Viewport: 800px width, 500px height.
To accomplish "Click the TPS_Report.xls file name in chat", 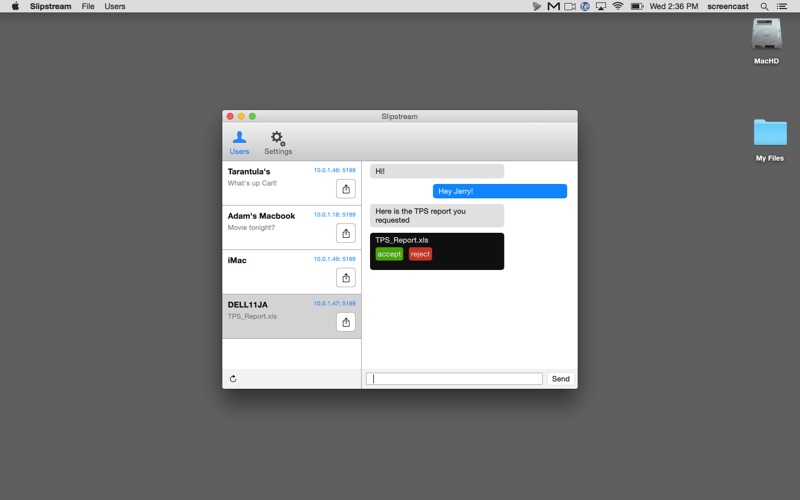I will (x=402, y=240).
